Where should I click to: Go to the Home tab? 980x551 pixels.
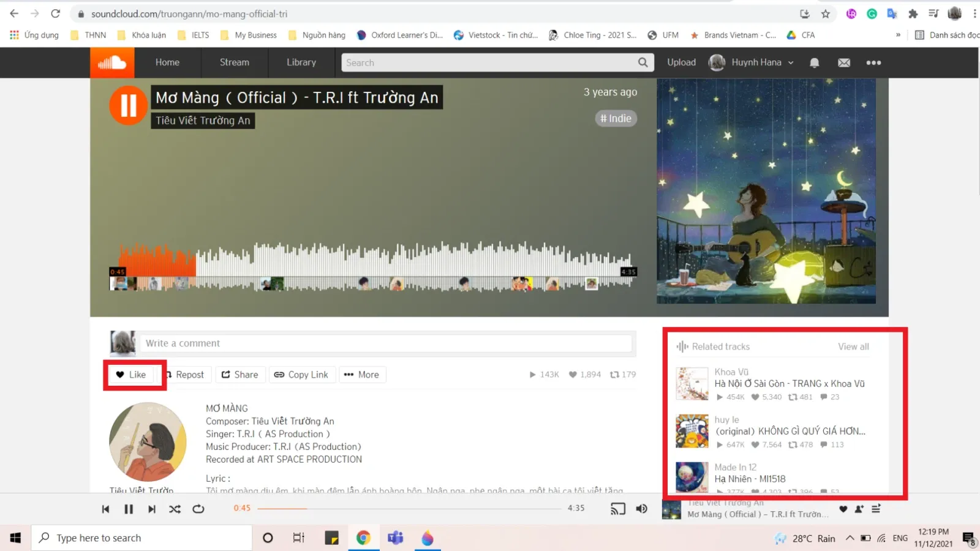click(167, 62)
